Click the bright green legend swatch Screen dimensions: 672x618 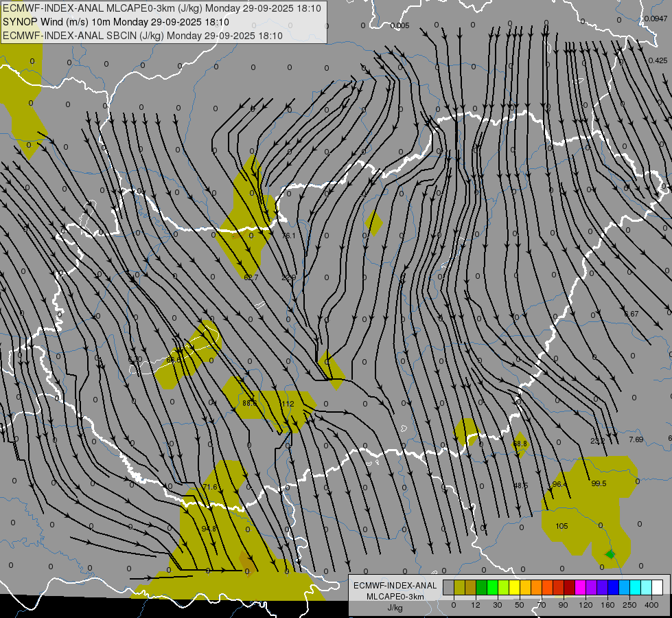[493, 587]
